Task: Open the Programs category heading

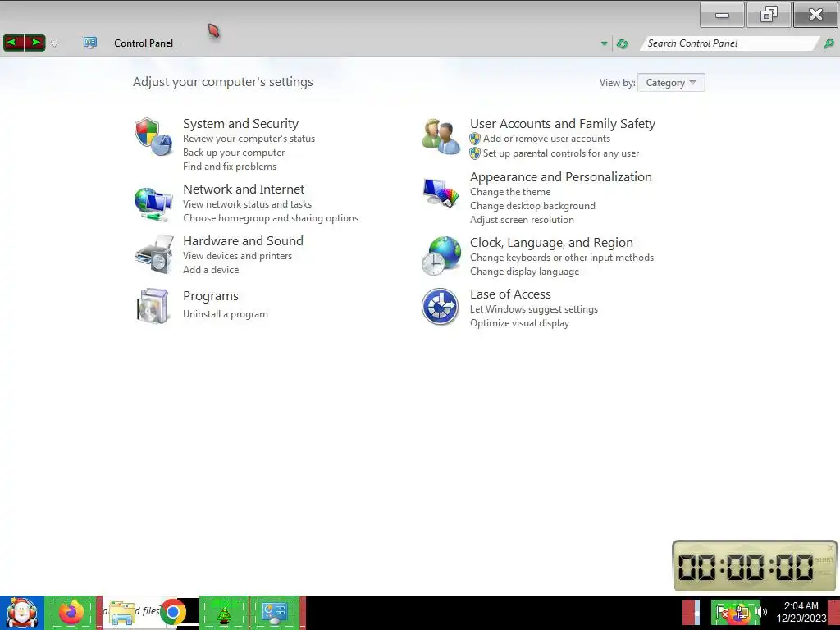Action: click(211, 296)
